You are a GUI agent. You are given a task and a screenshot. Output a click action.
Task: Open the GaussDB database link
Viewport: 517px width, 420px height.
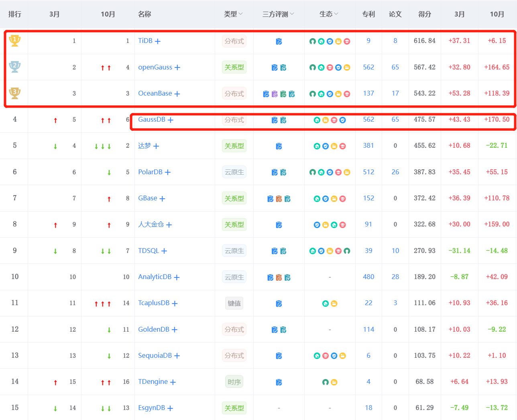click(152, 119)
